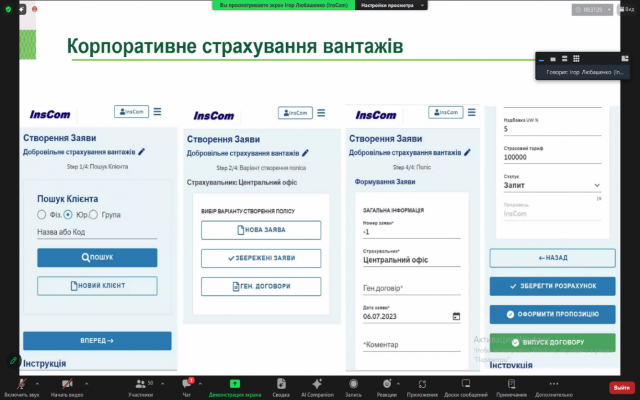Image resolution: width=640 pixels, height=400 pixels.
Task: Open the Summary (Сводка) tool
Action: (x=281, y=384)
